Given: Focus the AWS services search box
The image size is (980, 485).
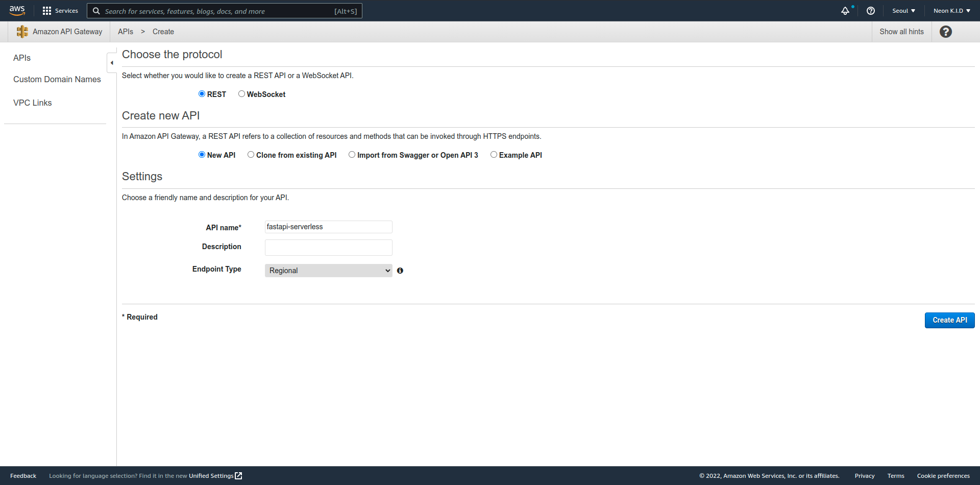Looking at the screenshot, I should [225, 11].
